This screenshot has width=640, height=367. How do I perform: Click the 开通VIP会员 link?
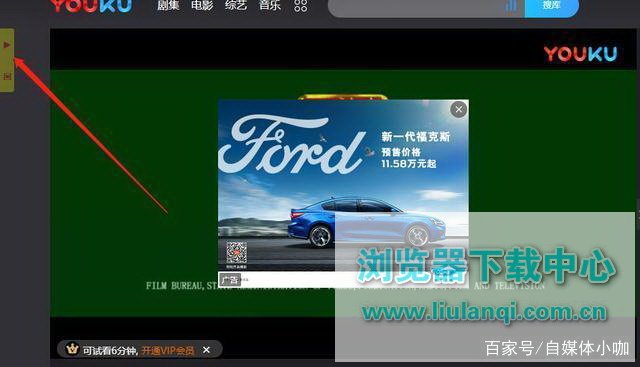(x=168, y=350)
